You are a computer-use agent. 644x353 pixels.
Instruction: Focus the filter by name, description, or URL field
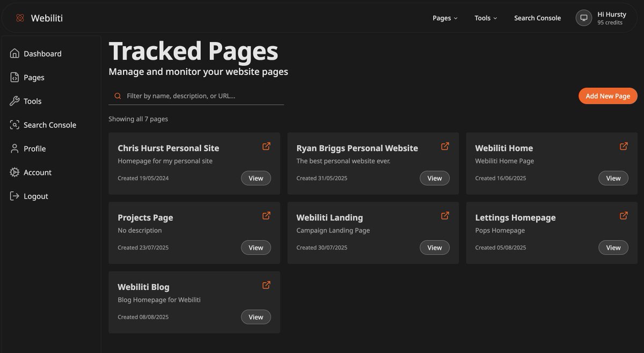[x=196, y=96]
